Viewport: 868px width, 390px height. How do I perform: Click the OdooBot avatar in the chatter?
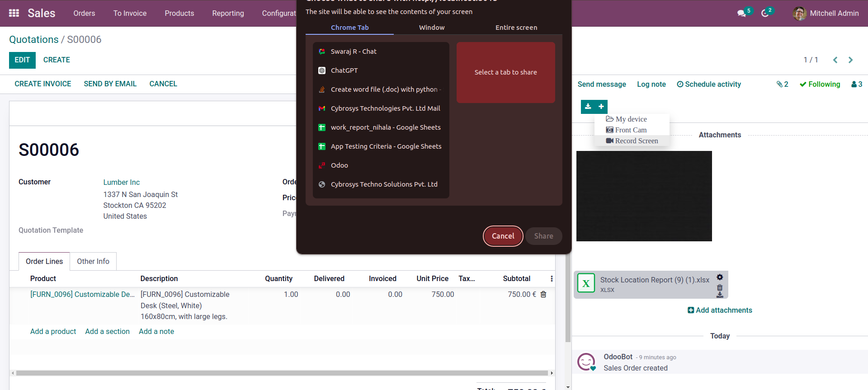(586, 362)
